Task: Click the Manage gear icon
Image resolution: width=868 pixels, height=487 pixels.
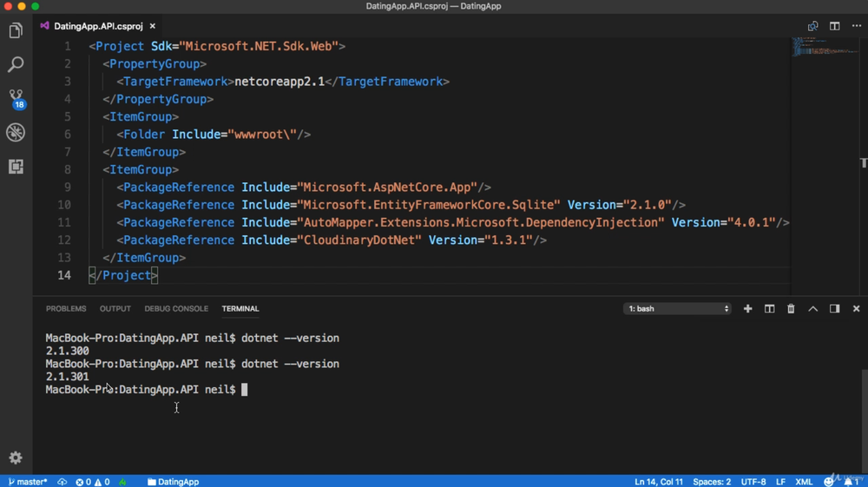Action: coord(16,457)
